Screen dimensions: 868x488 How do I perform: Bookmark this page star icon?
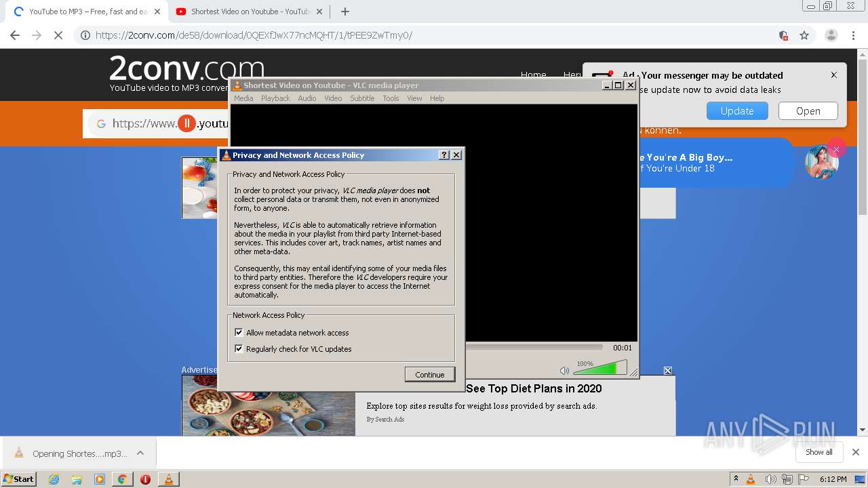[x=804, y=35]
